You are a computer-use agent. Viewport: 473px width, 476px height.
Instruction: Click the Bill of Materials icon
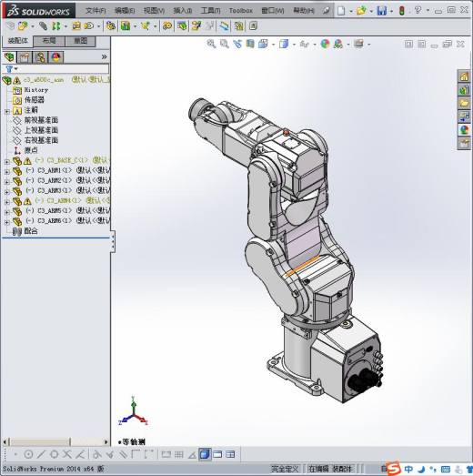pos(182,26)
